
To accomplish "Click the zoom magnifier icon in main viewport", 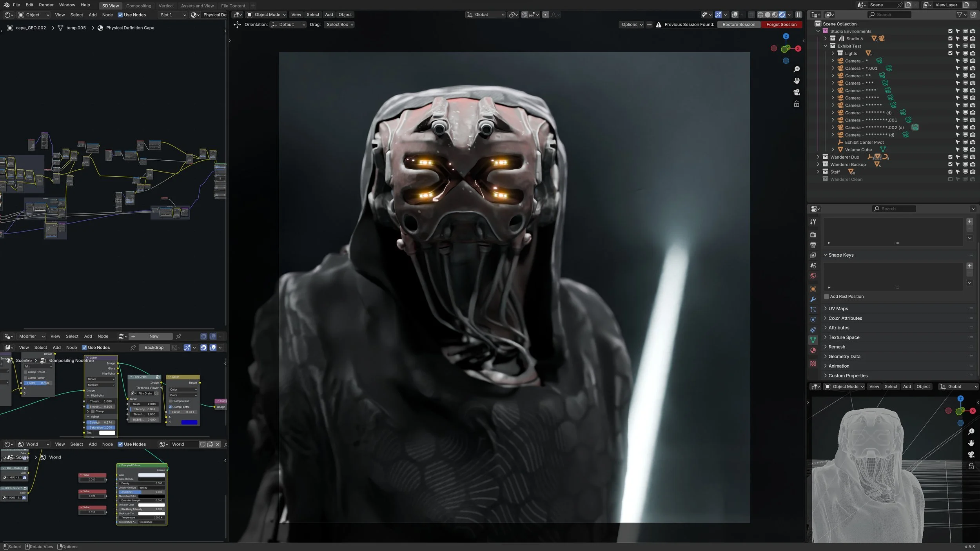I will 797,69.
